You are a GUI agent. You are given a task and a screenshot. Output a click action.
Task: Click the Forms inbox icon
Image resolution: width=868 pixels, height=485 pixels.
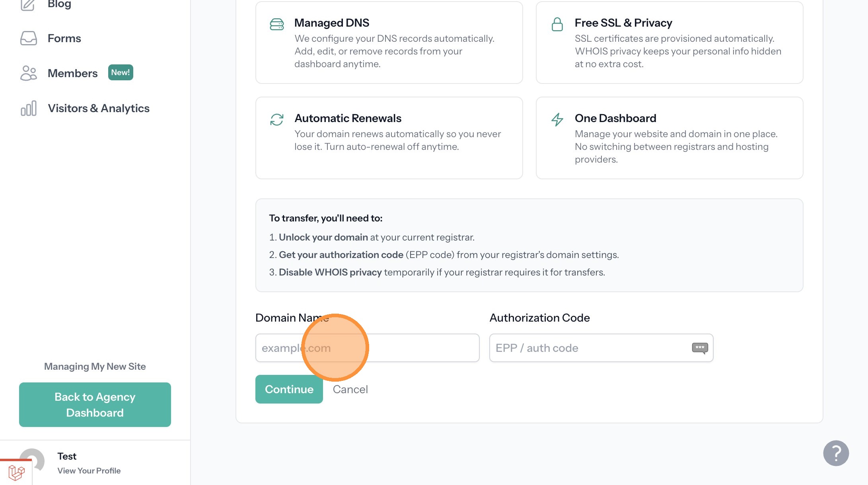click(28, 38)
